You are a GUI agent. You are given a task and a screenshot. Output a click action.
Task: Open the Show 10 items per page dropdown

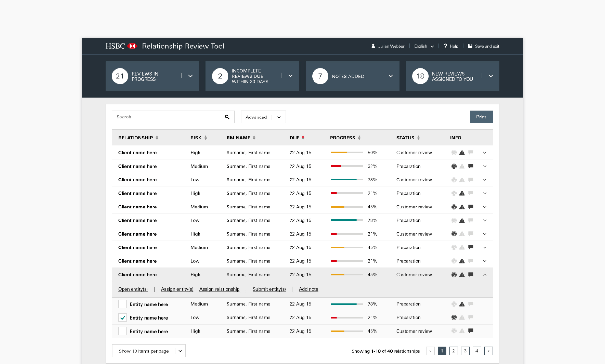click(180, 351)
